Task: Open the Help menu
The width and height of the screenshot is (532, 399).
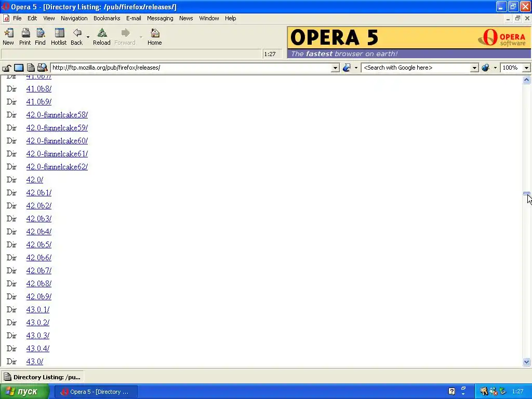Action: (230, 18)
